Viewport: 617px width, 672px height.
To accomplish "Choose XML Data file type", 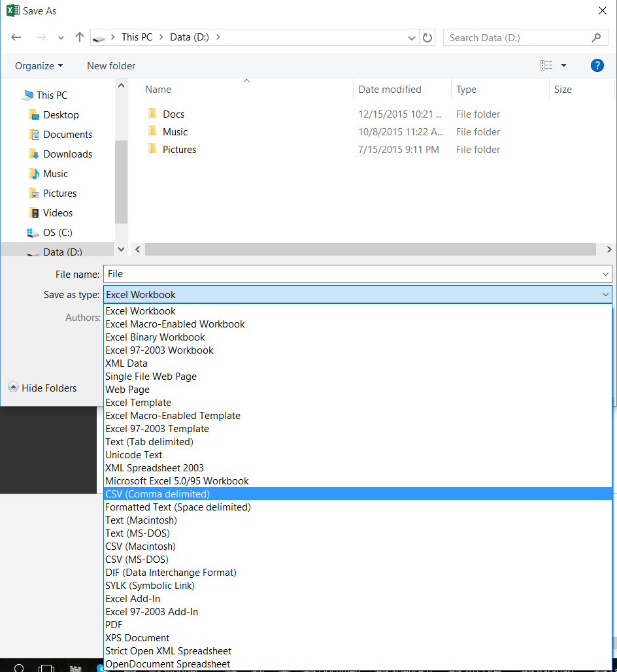I will pyautogui.click(x=358, y=363).
